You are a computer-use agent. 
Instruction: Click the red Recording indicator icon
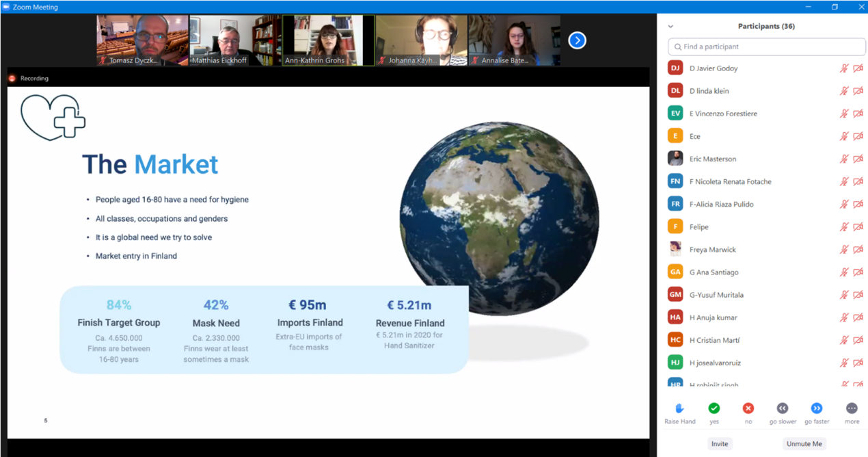point(12,79)
